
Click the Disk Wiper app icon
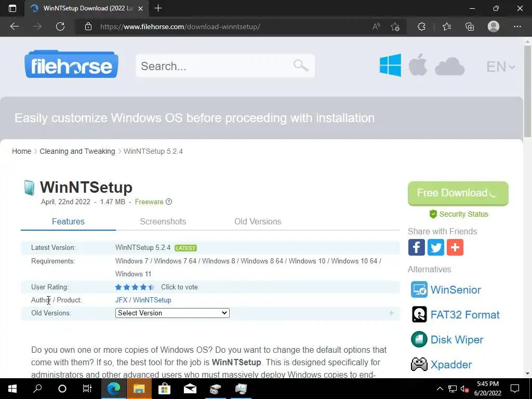click(x=419, y=339)
